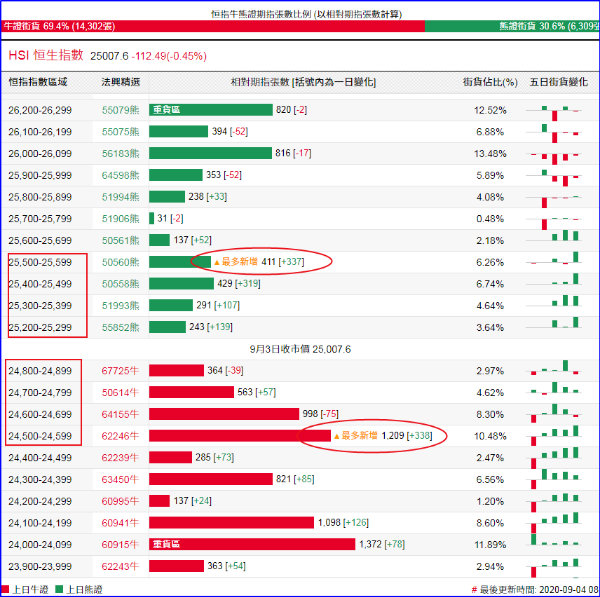Select the index value 25007.6
This screenshot has height=597, width=600.
(109, 56)
